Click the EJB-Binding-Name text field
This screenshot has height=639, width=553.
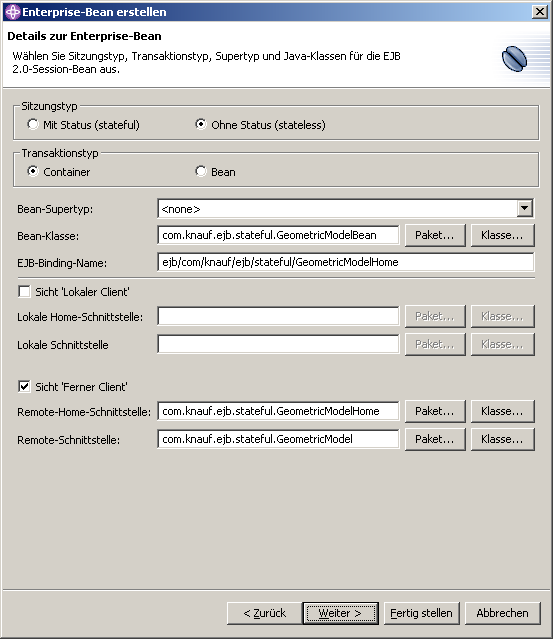click(346, 262)
